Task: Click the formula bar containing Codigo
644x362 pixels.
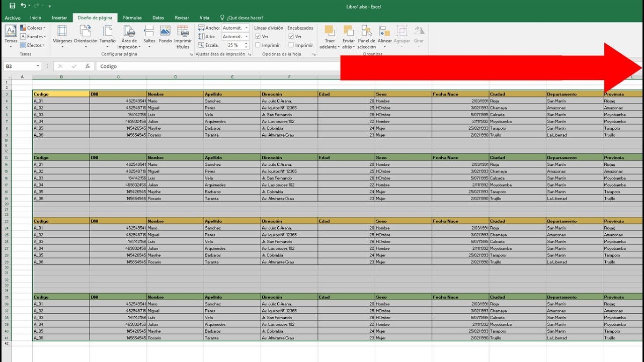Action: point(218,66)
